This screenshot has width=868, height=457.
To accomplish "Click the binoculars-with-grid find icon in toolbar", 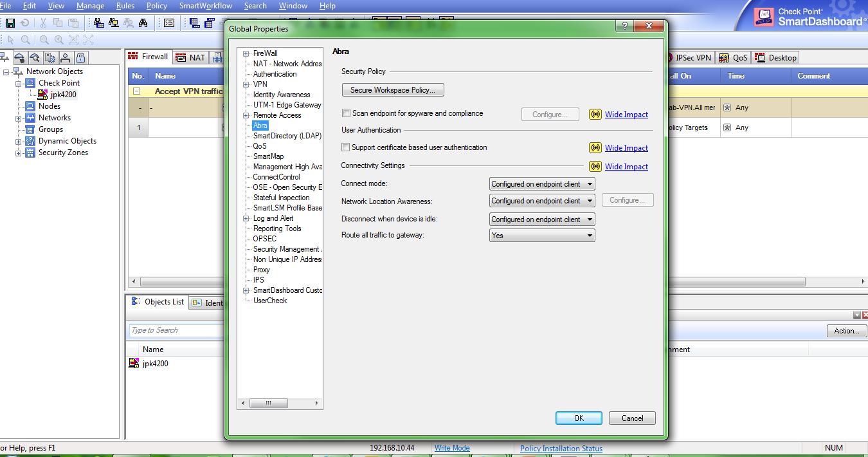I will point(98,23).
